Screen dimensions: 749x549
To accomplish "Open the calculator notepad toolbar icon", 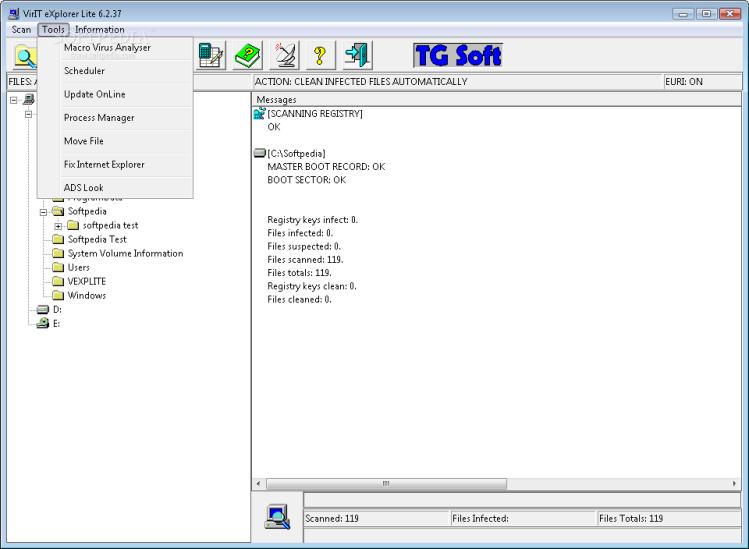I will click(x=211, y=55).
